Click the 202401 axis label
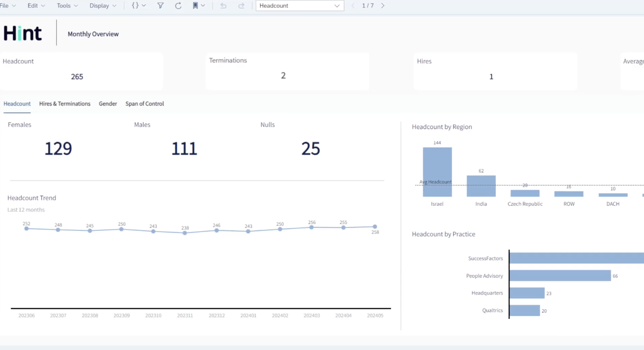This screenshot has height=350, width=644. [248, 315]
